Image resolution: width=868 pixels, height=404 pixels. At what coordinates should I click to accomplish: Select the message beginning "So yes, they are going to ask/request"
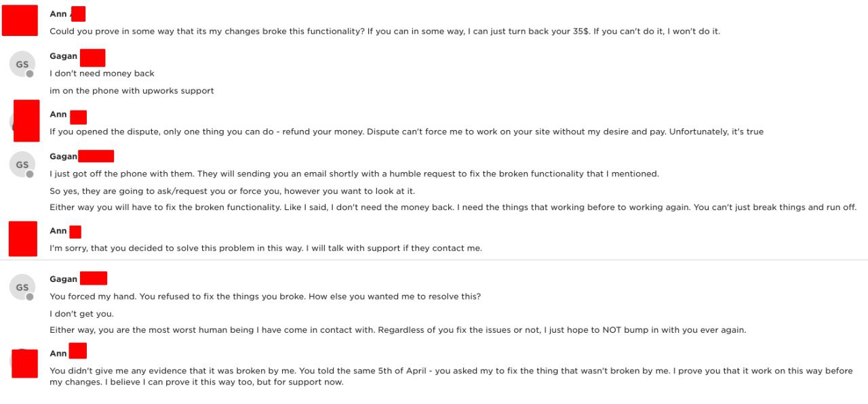point(232,191)
